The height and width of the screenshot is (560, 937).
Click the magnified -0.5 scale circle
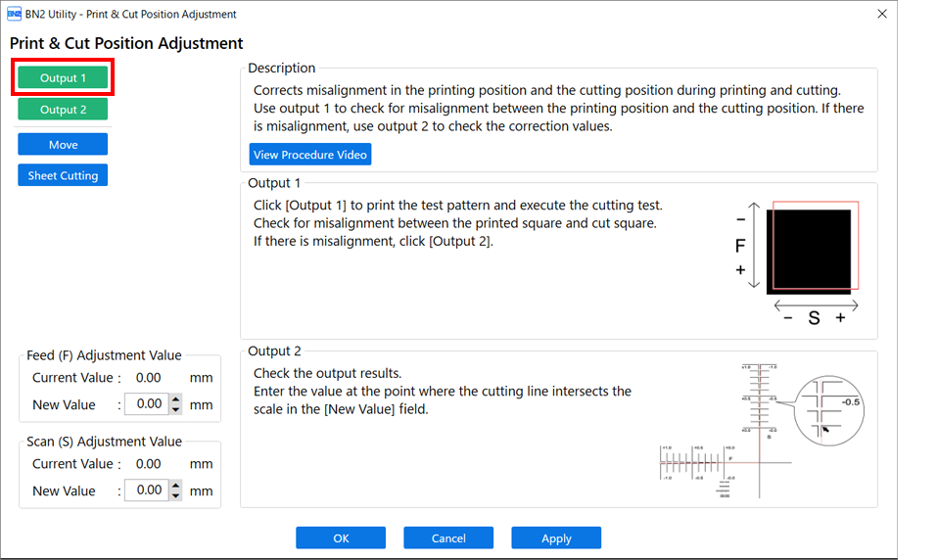(x=829, y=410)
